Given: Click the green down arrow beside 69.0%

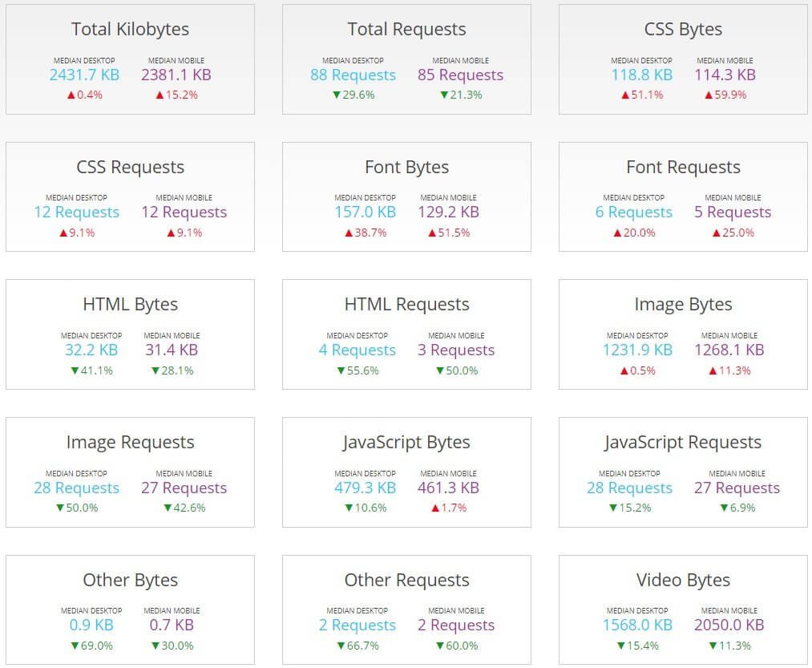Looking at the screenshot, I should (75, 646).
